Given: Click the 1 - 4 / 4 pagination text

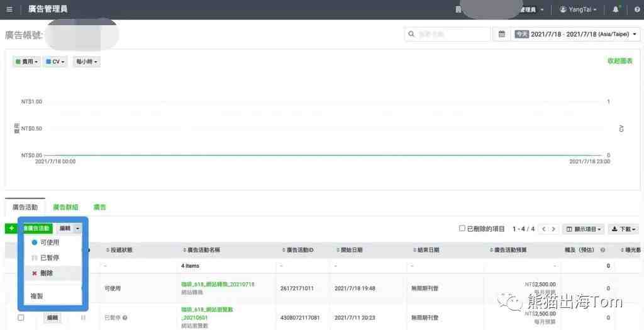Looking at the screenshot, I should click(x=524, y=229).
